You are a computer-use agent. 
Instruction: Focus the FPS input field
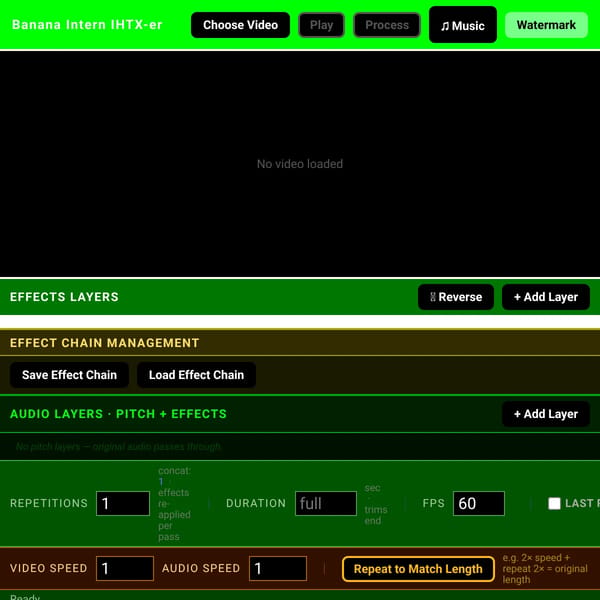click(479, 504)
